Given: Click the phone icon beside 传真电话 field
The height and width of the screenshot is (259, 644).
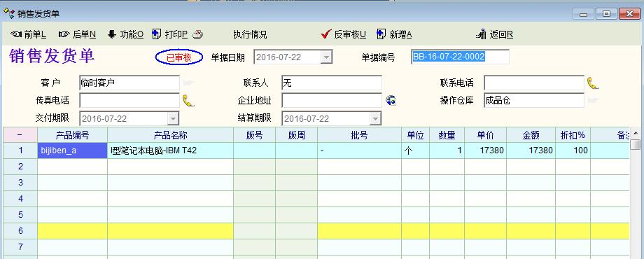Looking at the screenshot, I should click(x=188, y=101).
